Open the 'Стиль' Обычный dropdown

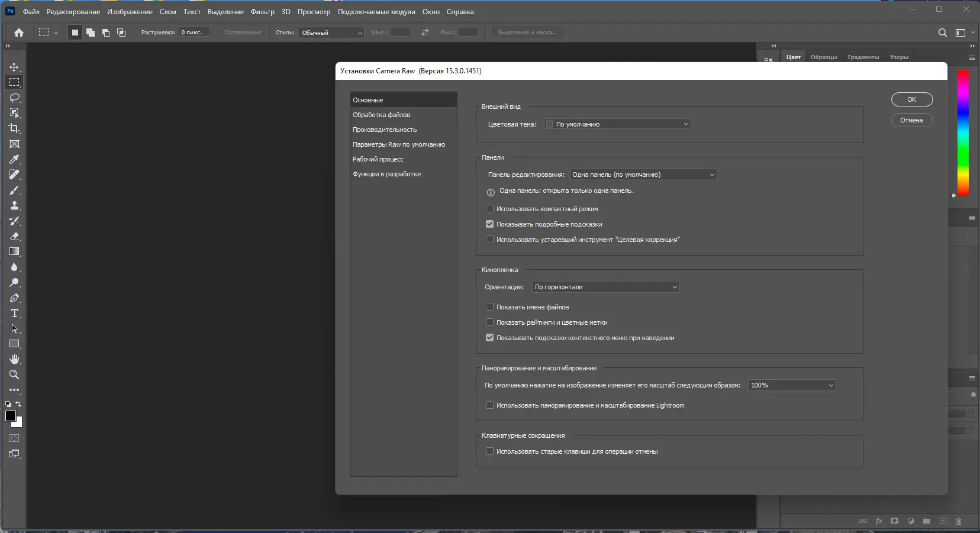pos(330,33)
